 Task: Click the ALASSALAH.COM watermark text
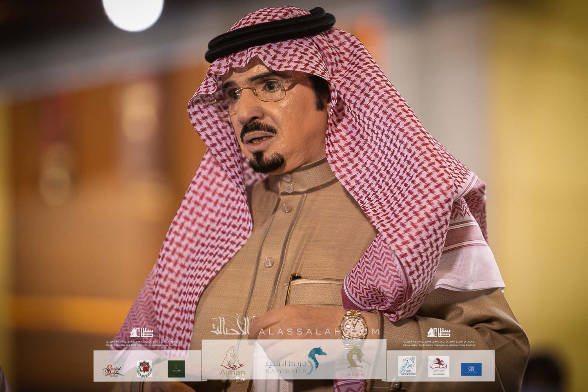(320, 332)
